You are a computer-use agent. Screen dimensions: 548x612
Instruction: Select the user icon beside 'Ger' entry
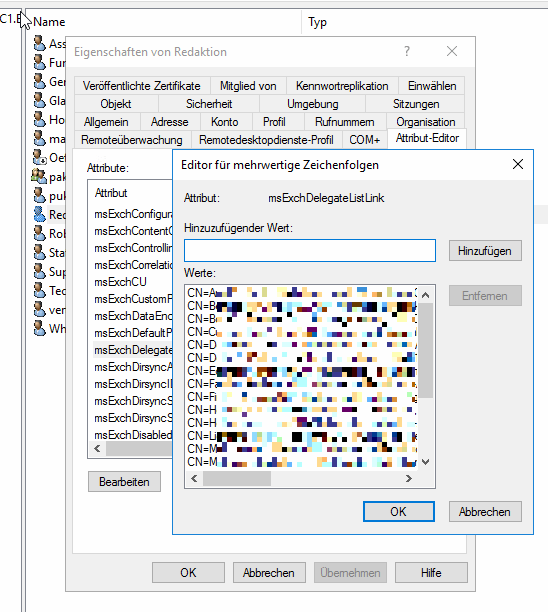point(39,81)
